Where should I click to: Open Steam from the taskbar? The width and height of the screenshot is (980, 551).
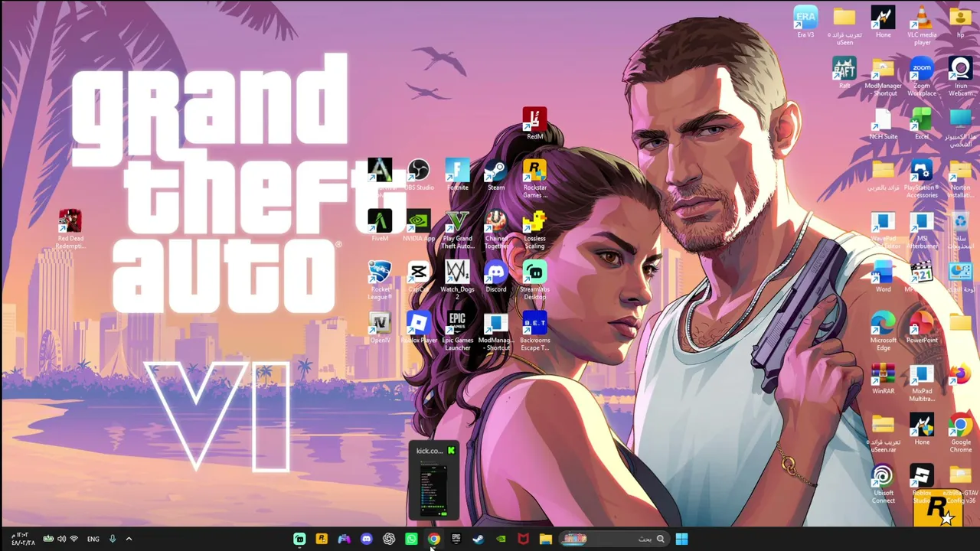point(479,539)
